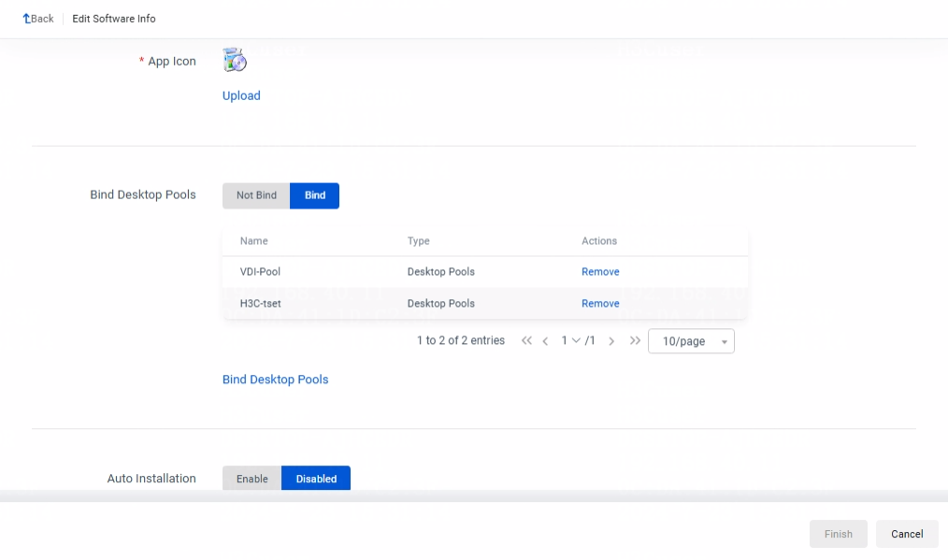Click the Back arrow icon

(27, 19)
